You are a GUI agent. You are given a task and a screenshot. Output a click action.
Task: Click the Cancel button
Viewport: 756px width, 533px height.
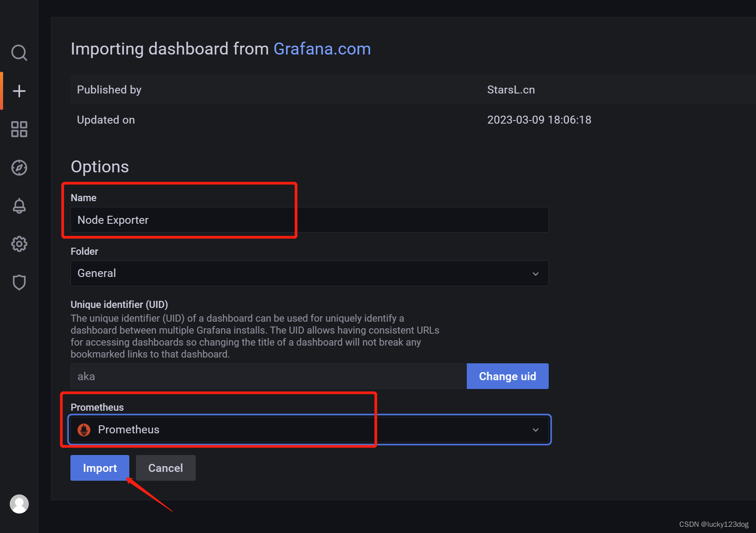point(166,468)
